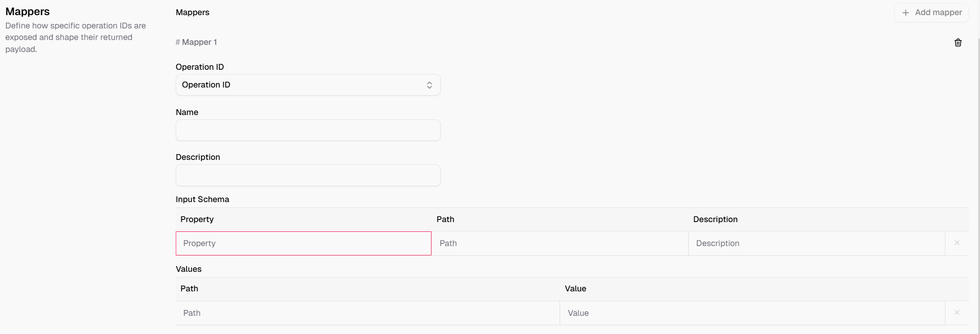Click the Value column header
The image size is (980, 334).
point(575,289)
